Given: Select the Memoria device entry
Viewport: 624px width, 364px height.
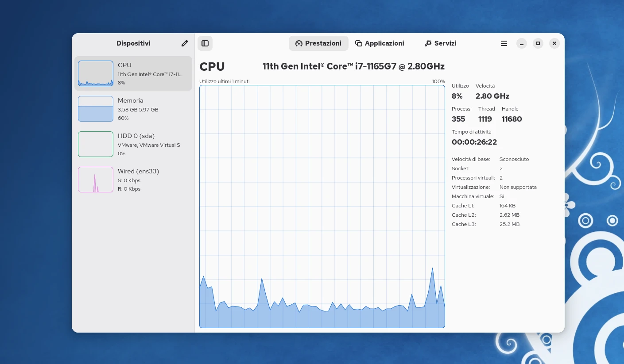Looking at the screenshot, I should pos(150,109).
